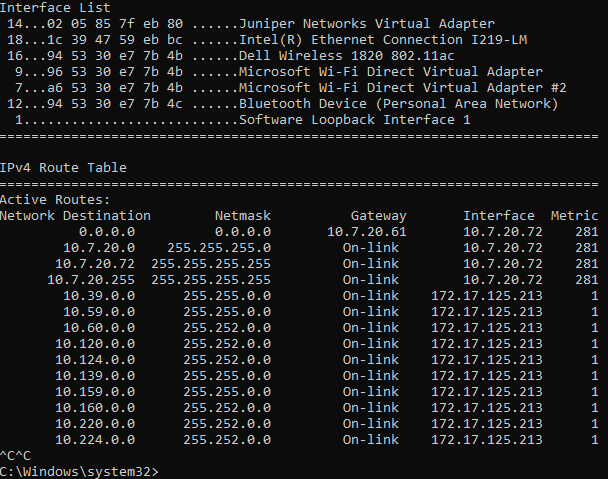Screen dimensions: 608x479
Task: Click the 10.124.0.0 route destination
Action: point(95,360)
